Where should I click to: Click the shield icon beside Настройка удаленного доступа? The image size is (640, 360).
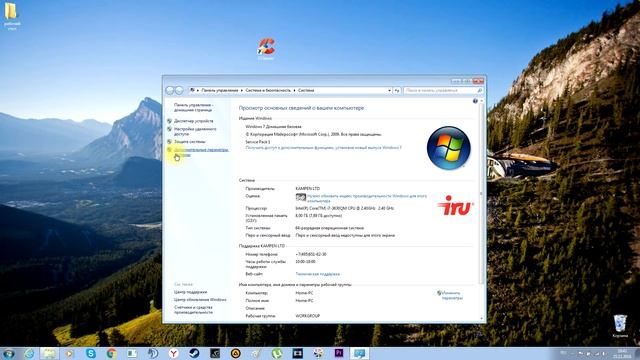(x=169, y=129)
